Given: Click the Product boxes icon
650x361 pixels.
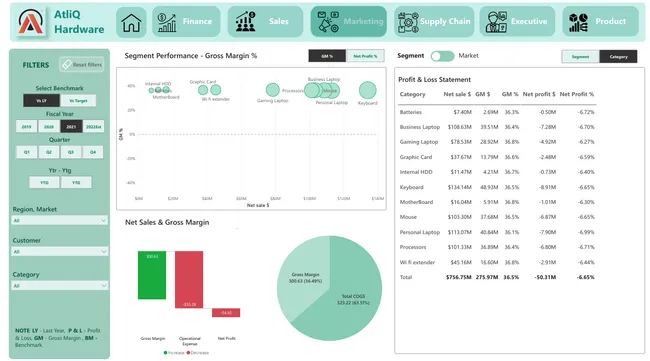Looking at the screenshot, I should click(578, 22).
